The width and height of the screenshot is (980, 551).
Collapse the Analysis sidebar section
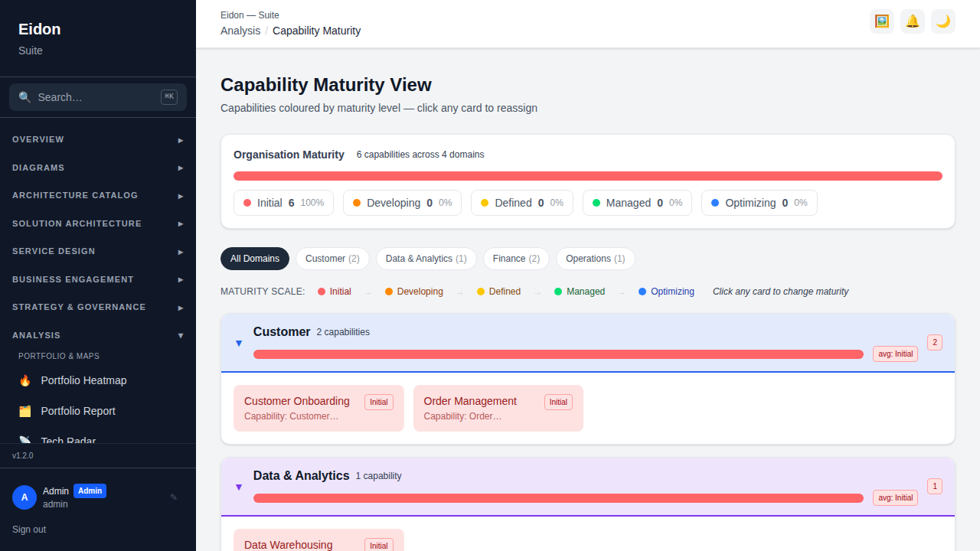[98, 335]
